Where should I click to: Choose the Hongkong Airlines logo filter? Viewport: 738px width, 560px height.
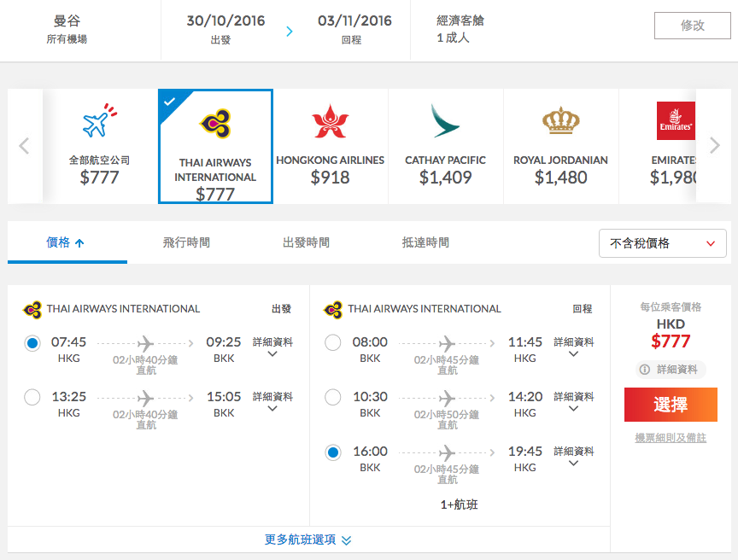pyautogui.click(x=330, y=121)
